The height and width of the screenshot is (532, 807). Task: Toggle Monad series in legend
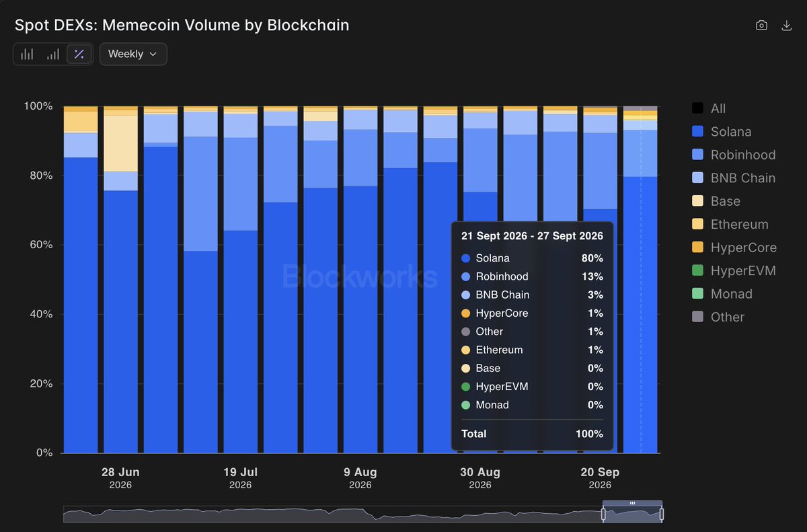(722, 294)
